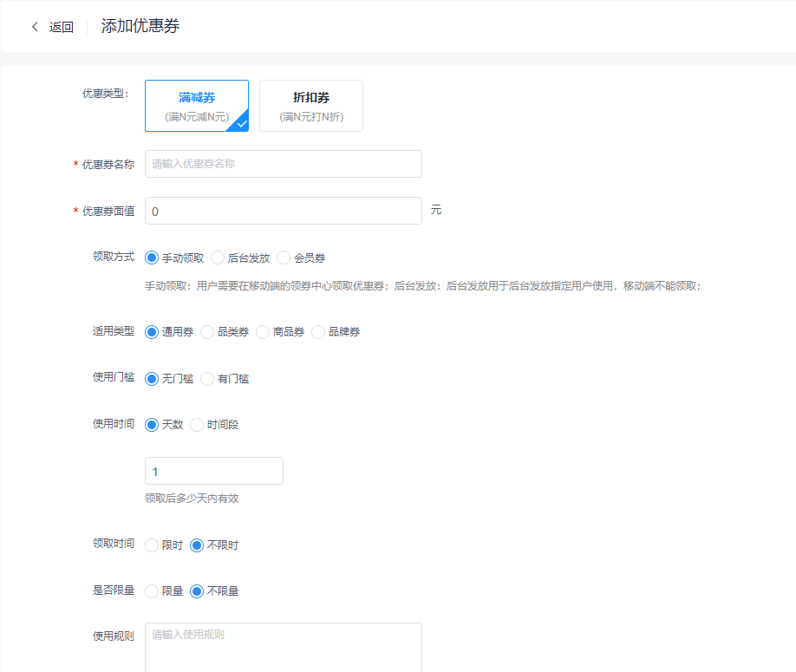Choose 品牌券 as applicable type
The height and width of the screenshot is (672, 796).
point(319,332)
